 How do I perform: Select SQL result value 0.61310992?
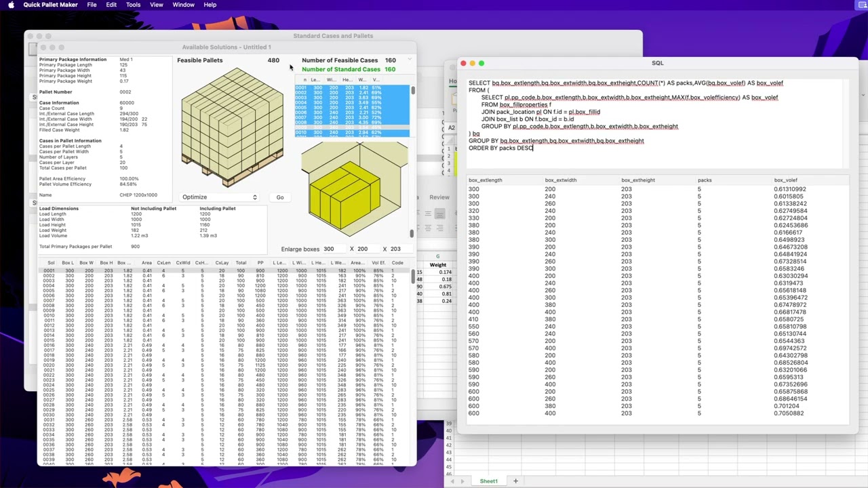click(789, 189)
